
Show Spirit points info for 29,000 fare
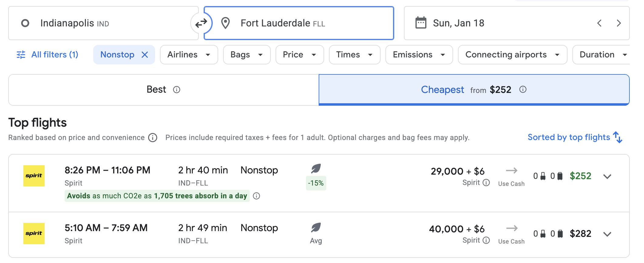486,183
